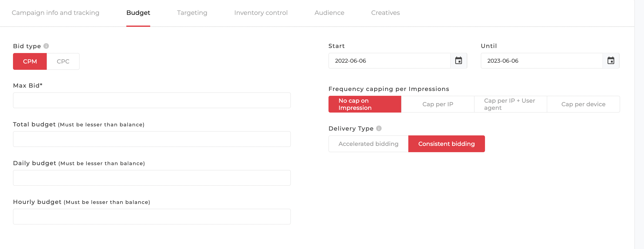Click the Delivery Type info icon
The width and height of the screenshot is (644, 249).
tap(379, 128)
